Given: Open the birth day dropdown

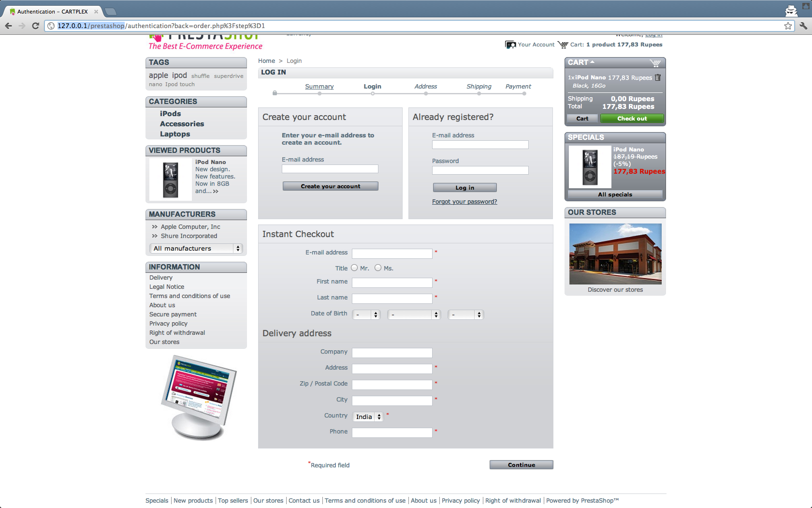Looking at the screenshot, I should coord(366,314).
